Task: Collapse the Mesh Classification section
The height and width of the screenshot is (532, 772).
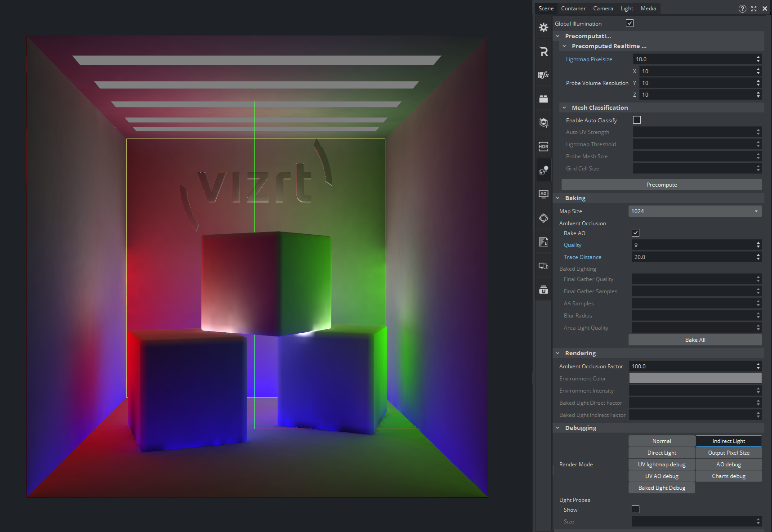Action: point(565,108)
